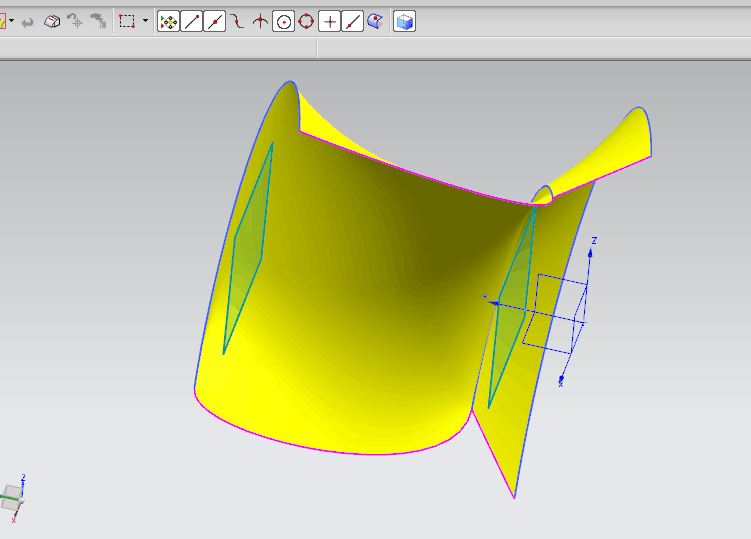The image size is (751, 539).
Task: Click the blue cube bounded grid icon
Action: [x=405, y=22]
